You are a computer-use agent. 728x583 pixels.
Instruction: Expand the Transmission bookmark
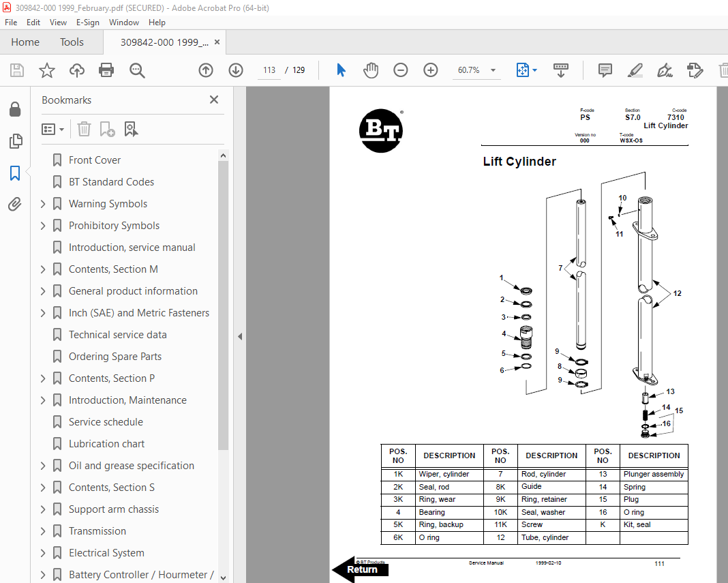point(43,531)
